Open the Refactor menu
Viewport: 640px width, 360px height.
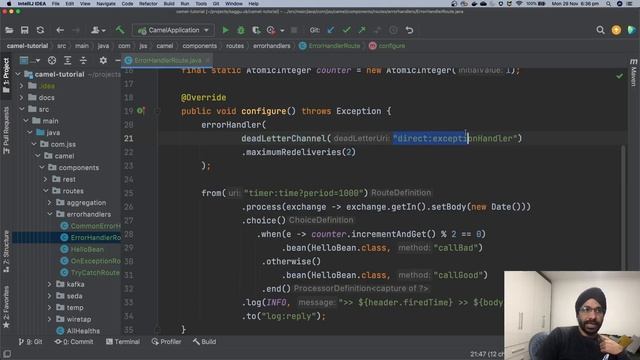[x=148, y=4]
